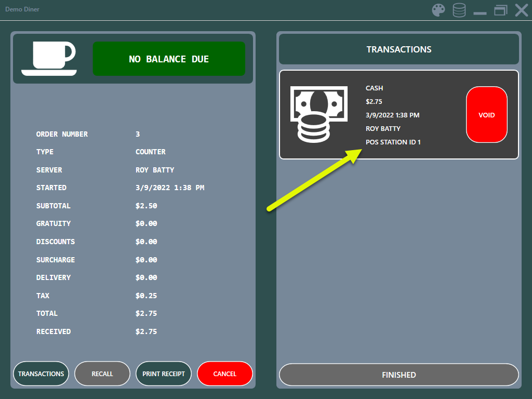Open the Transactions view button

pyautogui.click(x=41, y=374)
